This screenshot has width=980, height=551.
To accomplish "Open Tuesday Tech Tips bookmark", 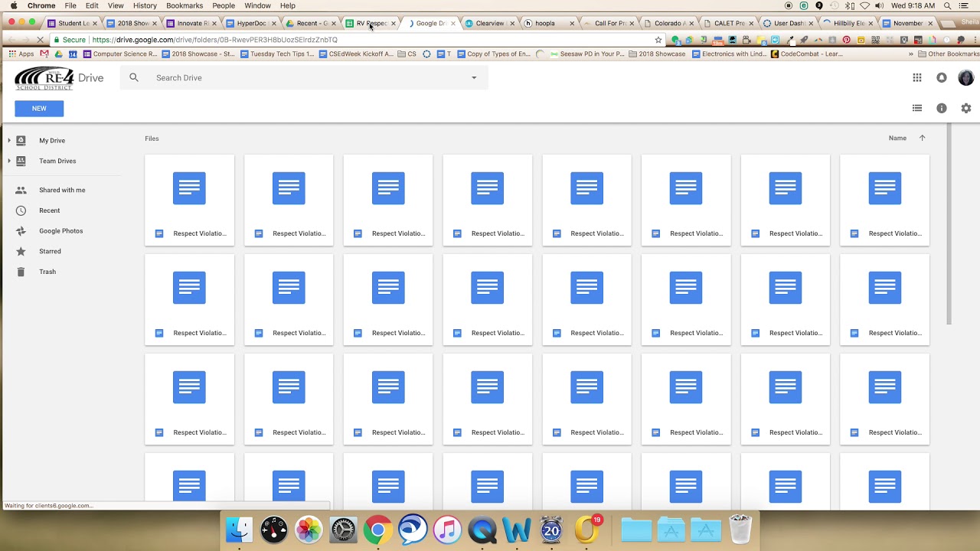I will 277,54.
